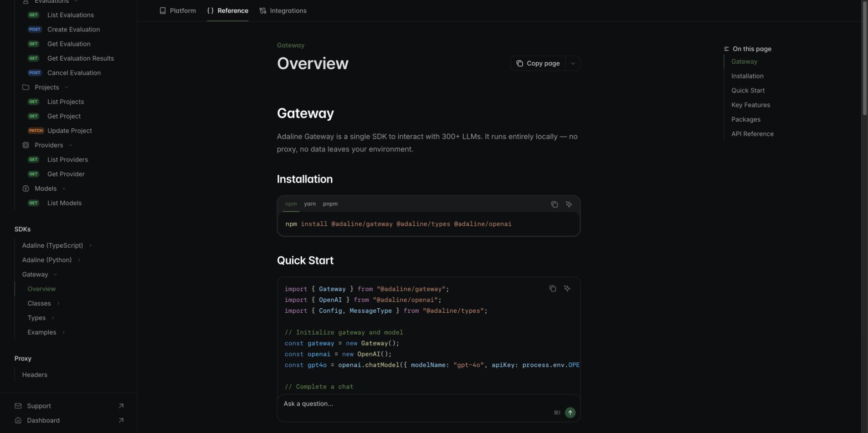Expand Adaline (TypeScript) SDK section
The height and width of the screenshot is (433, 868).
[56, 246]
